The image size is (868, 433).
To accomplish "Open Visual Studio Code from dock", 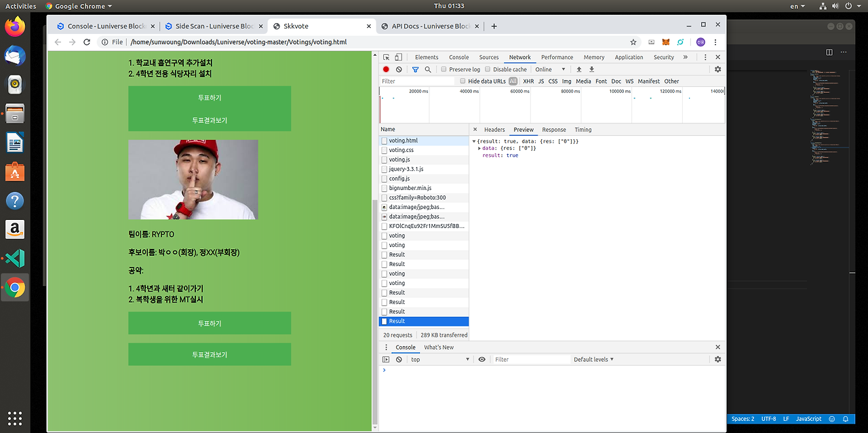I will (x=14, y=259).
